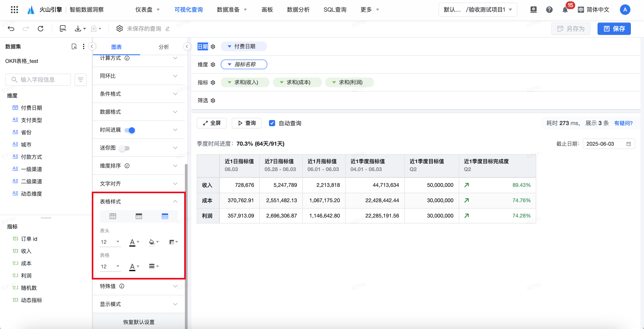
Task: Collapse the 表格样式 section
Action: coord(139,202)
